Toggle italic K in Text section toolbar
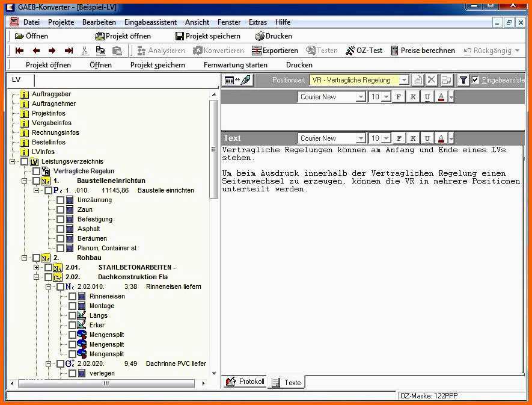This screenshot has width=532, height=405. pyautogui.click(x=413, y=138)
